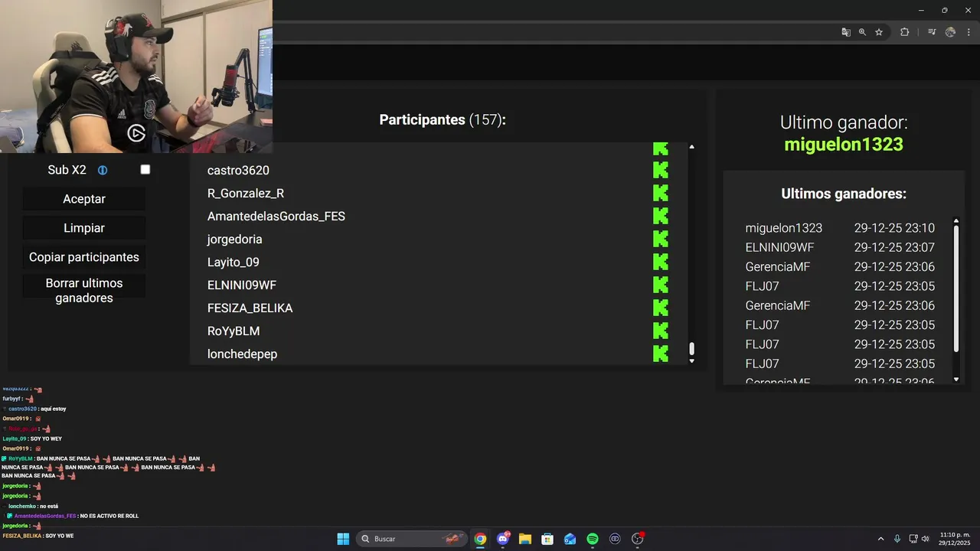Open Discord from the taskbar
980x551 pixels.
click(503, 539)
